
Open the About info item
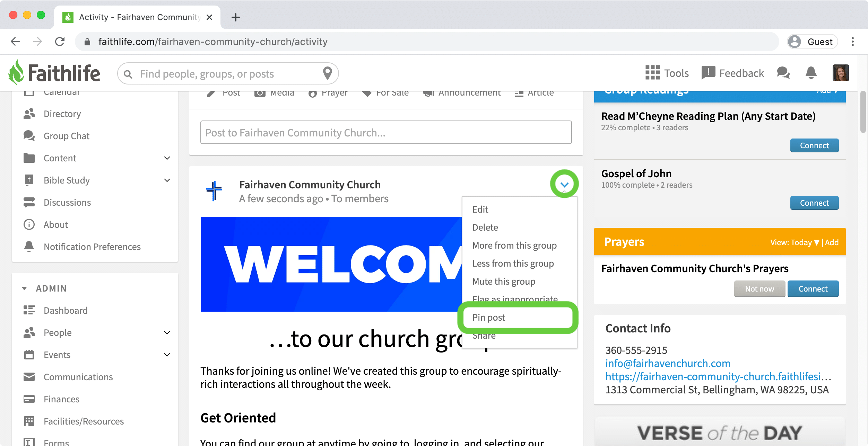[x=55, y=224]
